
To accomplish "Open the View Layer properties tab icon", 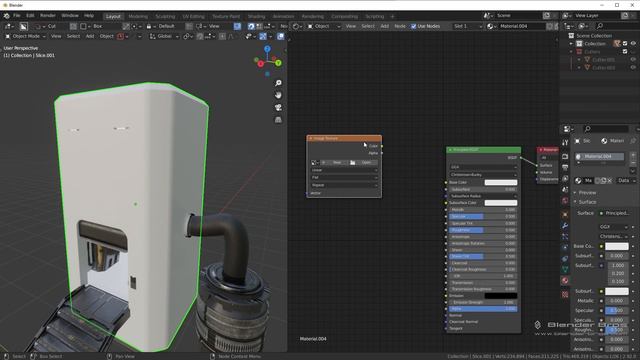I will (565, 179).
